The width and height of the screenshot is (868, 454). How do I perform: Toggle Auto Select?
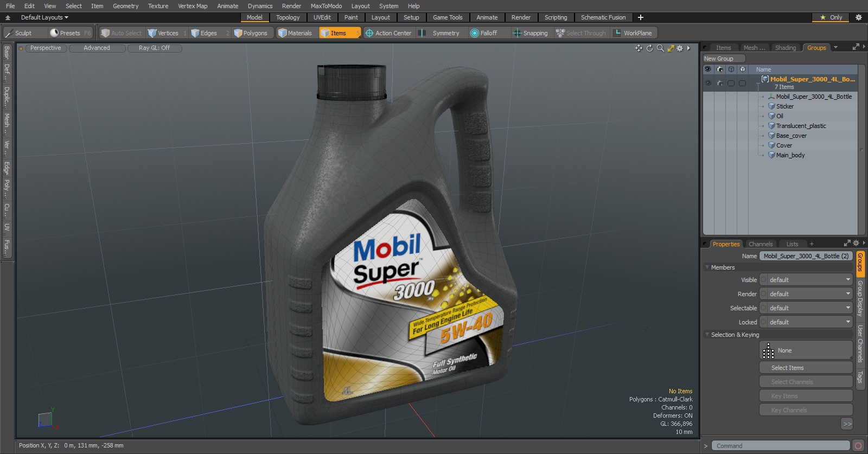122,33
